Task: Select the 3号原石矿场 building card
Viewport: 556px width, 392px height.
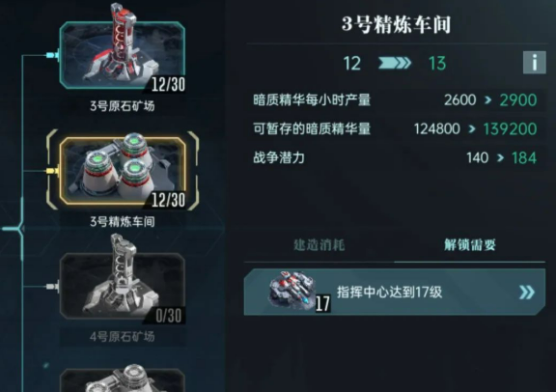Action: click(123, 55)
